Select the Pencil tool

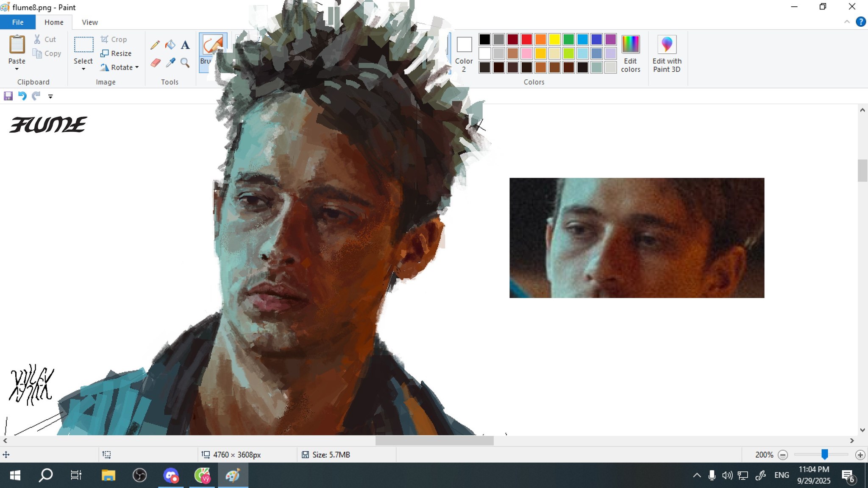pyautogui.click(x=155, y=45)
